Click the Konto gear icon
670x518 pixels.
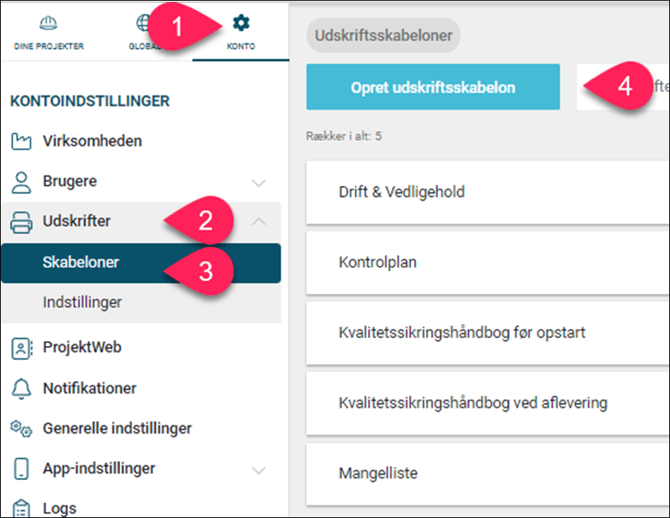[241, 23]
